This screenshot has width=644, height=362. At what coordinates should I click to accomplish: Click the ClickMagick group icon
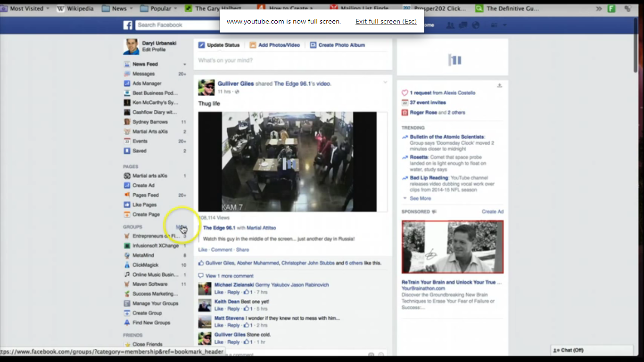[x=127, y=265]
